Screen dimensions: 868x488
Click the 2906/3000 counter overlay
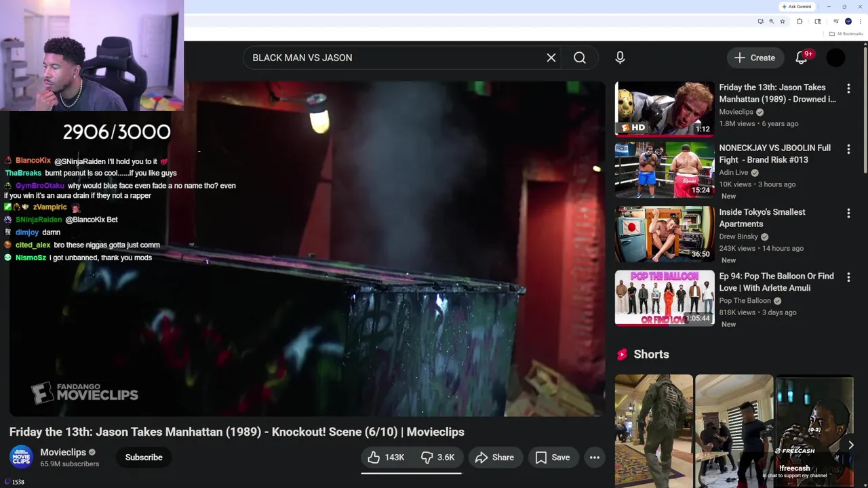[117, 132]
